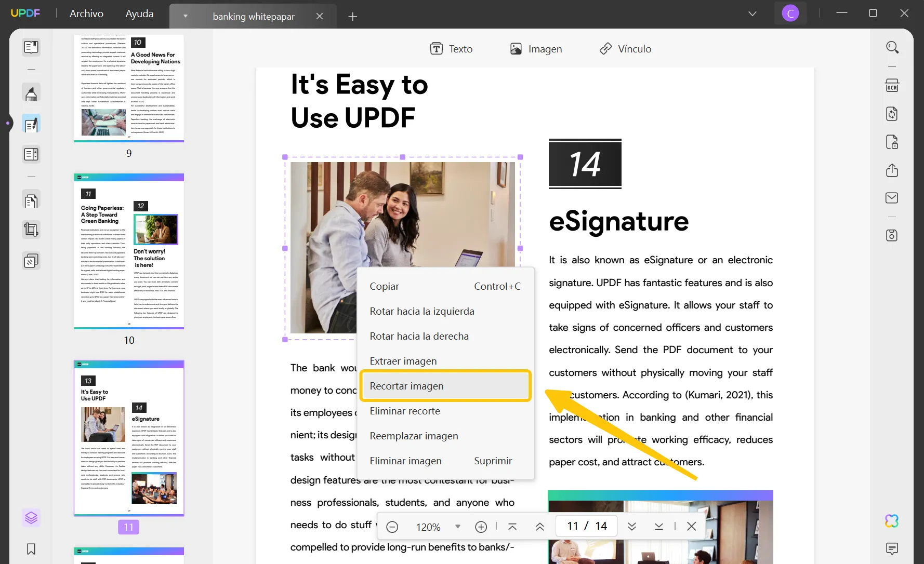Choose Copiar from the context menu

tap(445, 286)
